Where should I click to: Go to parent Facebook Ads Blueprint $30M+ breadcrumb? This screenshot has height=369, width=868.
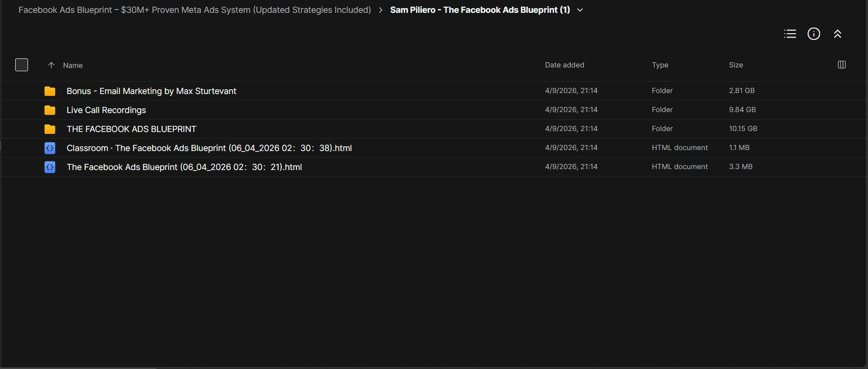[x=195, y=10]
